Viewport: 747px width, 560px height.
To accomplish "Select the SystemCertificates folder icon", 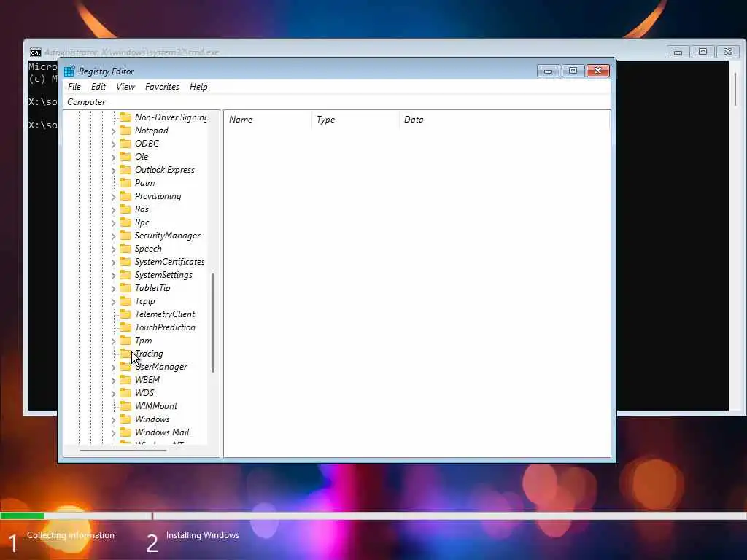I will (125, 262).
